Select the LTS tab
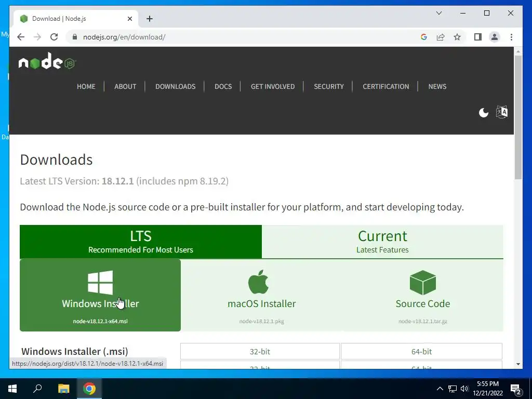 pos(141,242)
